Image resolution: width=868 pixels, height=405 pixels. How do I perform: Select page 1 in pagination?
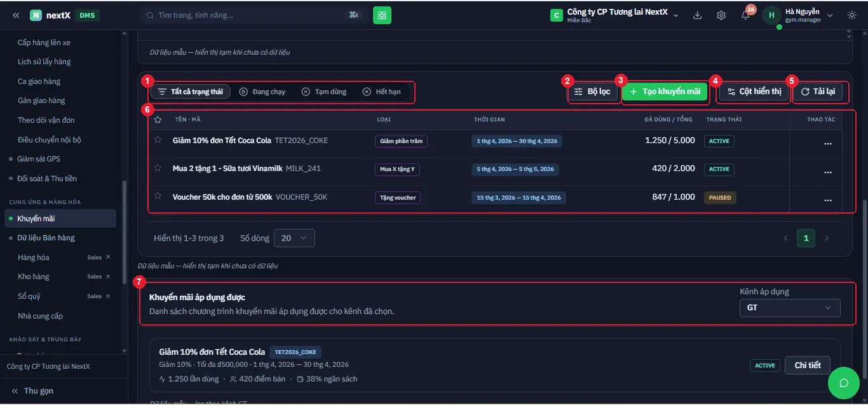click(x=806, y=238)
